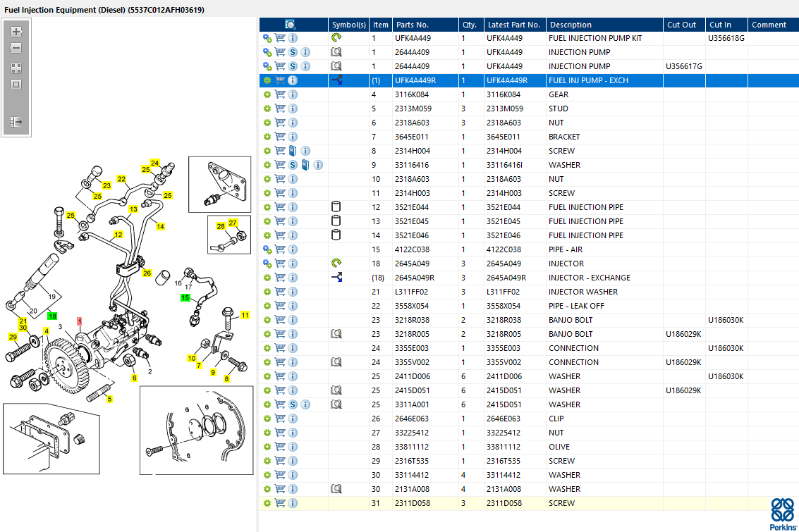This screenshot has width=799, height=532.
Task: Zoom in on the parts diagram
Action: pos(16,32)
